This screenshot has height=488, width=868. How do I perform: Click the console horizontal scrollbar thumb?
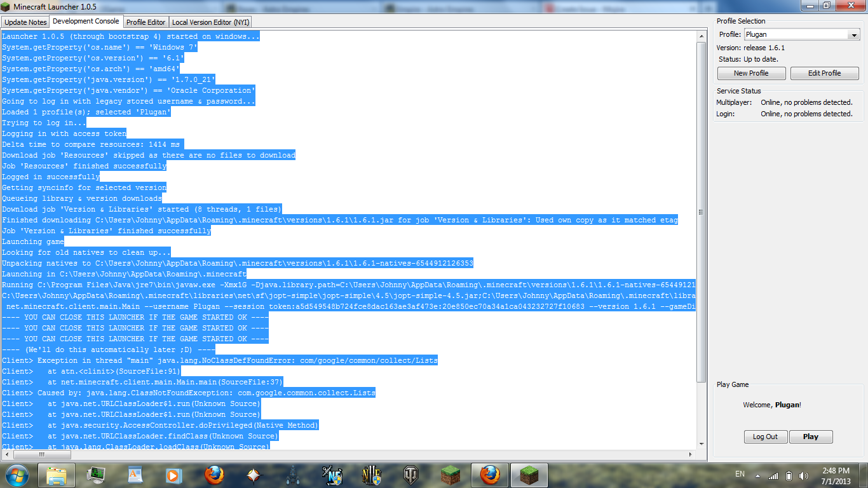[42, 454]
